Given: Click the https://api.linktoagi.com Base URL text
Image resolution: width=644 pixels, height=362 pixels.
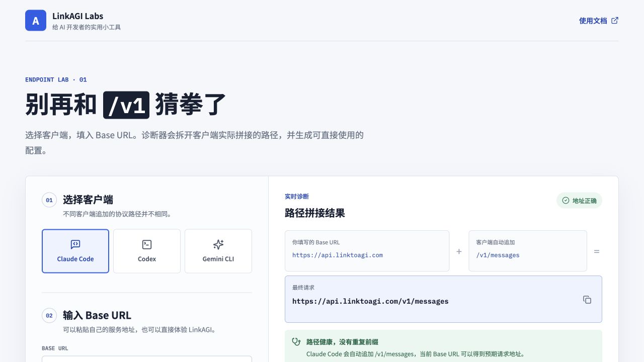Looking at the screenshot, I should click(x=338, y=255).
